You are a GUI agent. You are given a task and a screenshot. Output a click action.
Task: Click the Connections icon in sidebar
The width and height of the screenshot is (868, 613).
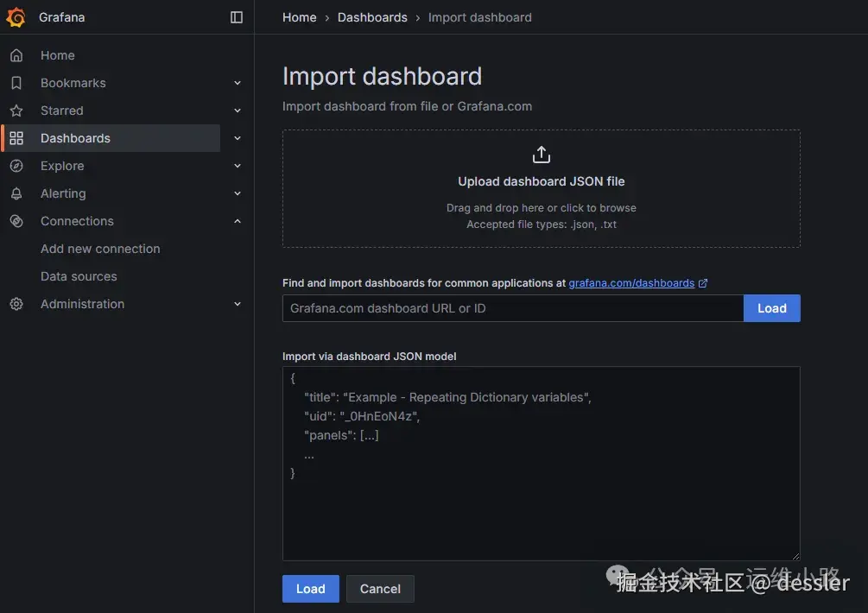(16, 221)
